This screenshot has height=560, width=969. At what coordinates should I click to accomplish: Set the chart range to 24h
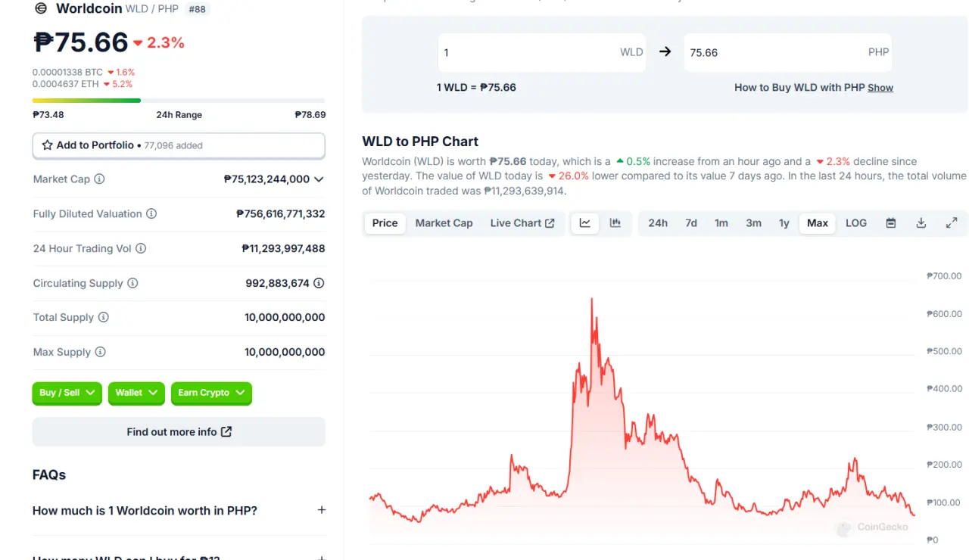[658, 223]
